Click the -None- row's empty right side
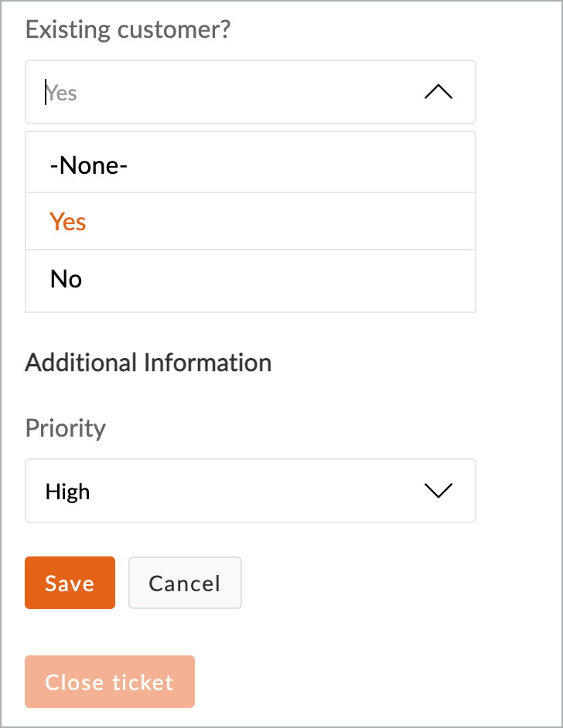The image size is (563, 728). [x=348, y=165]
